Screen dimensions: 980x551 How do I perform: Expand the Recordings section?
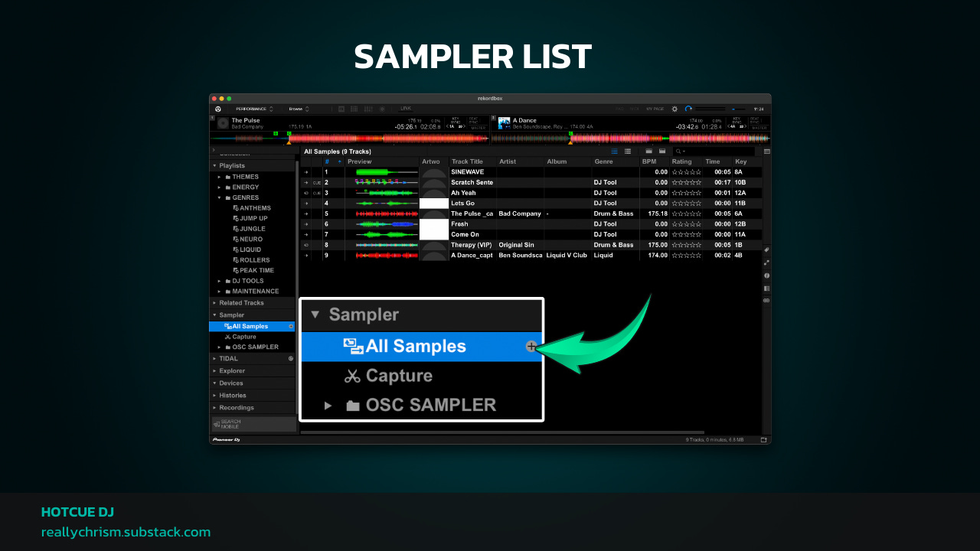tap(214, 407)
